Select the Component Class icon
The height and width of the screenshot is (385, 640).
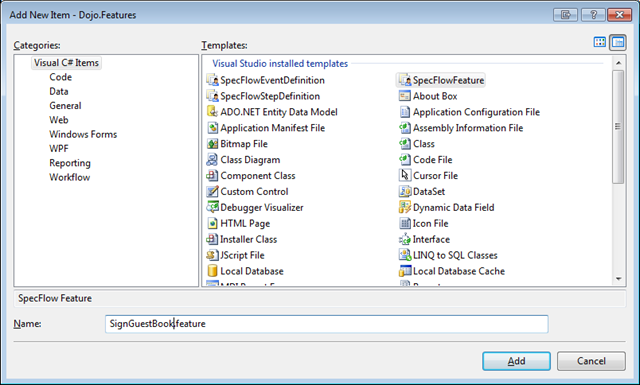213,176
